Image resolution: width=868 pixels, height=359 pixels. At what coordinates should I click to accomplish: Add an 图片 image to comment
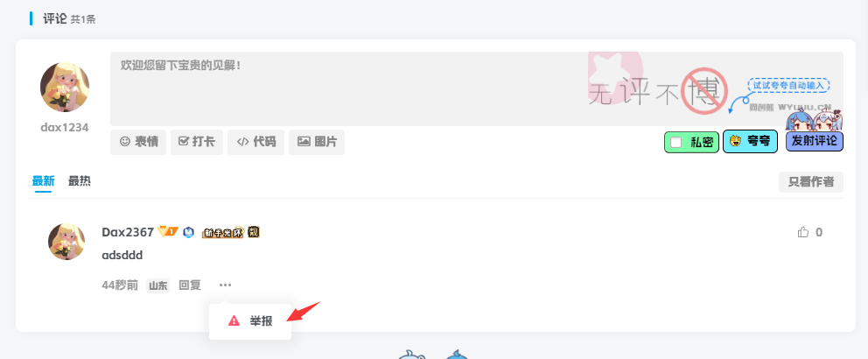(317, 142)
